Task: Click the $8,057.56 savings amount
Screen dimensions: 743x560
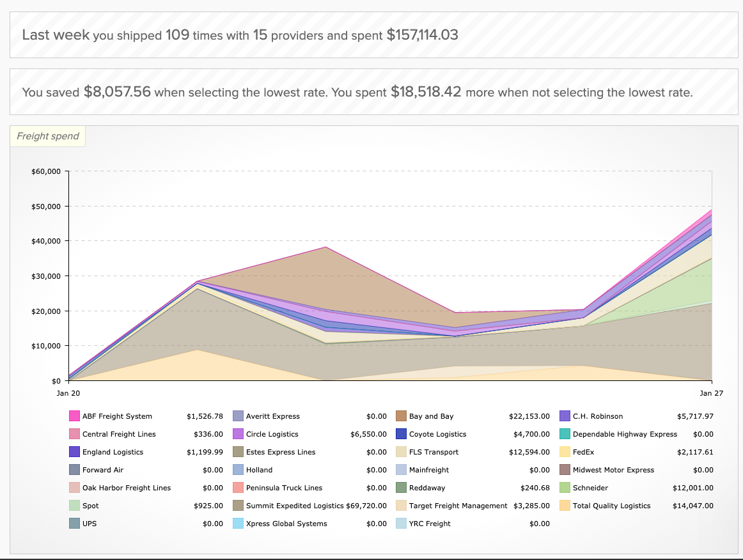Action: [x=117, y=92]
